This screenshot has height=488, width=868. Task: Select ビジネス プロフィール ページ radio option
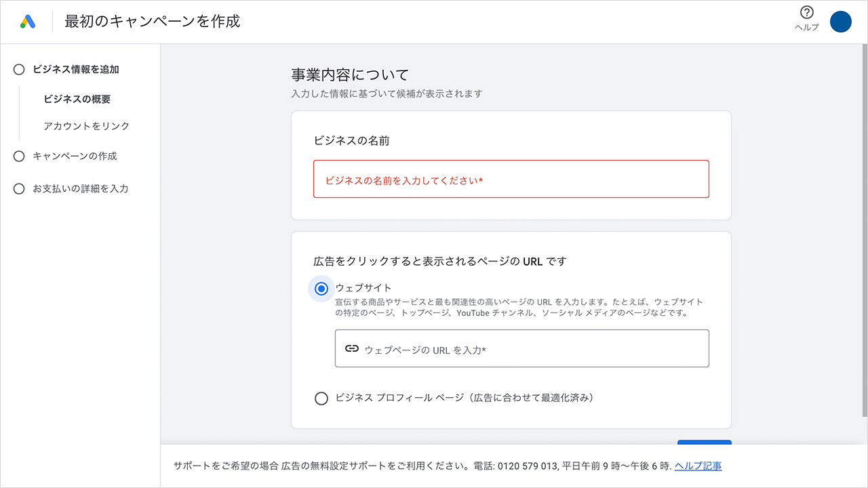pyautogui.click(x=321, y=399)
